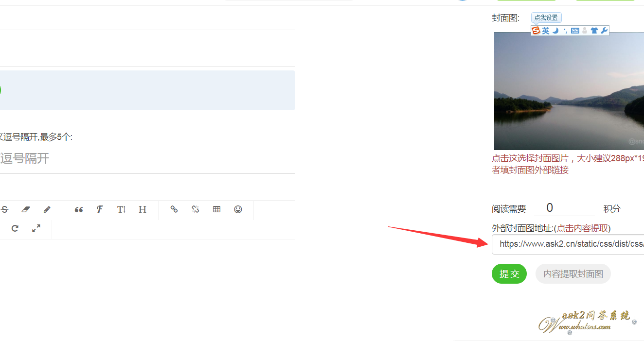Remove link with the unlink icon

(x=196, y=209)
